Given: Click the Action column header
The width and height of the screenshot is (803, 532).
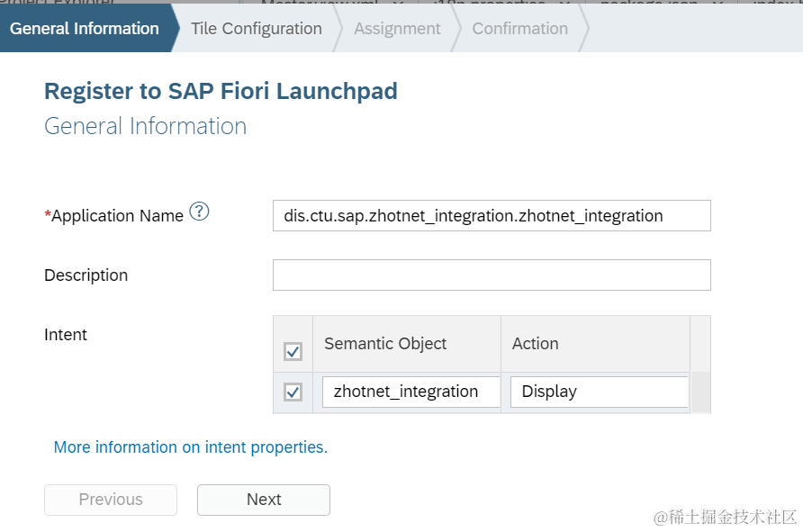Looking at the screenshot, I should coord(536,344).
